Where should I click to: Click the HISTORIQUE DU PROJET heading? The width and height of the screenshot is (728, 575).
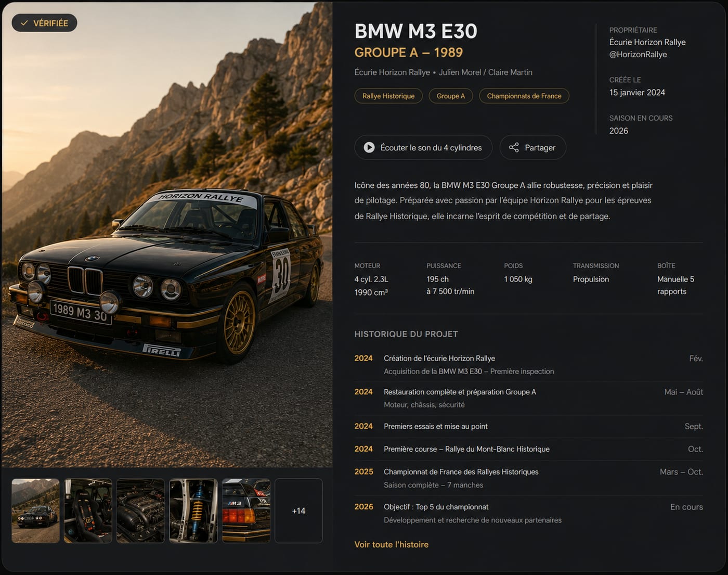click(x=406, y=334)
